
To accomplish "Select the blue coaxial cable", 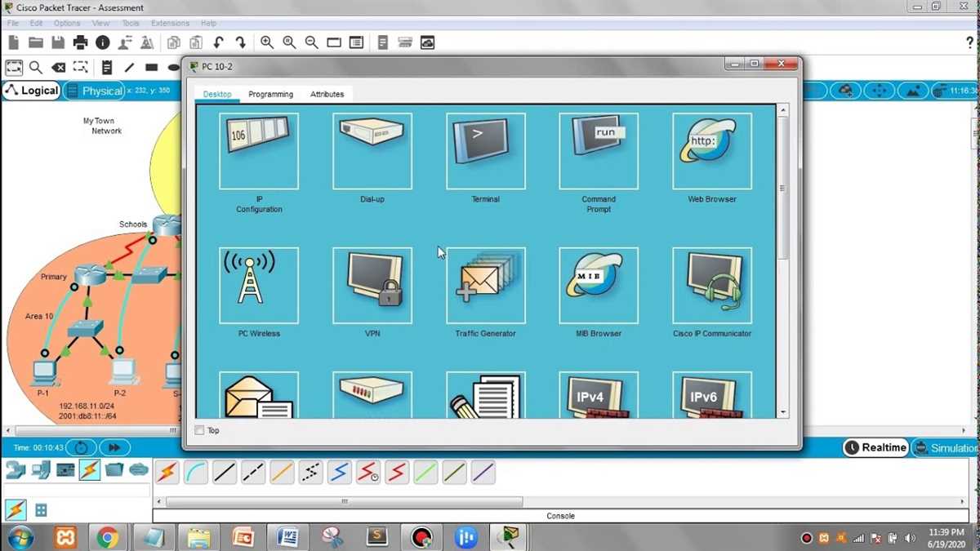I will pos(340,472).
